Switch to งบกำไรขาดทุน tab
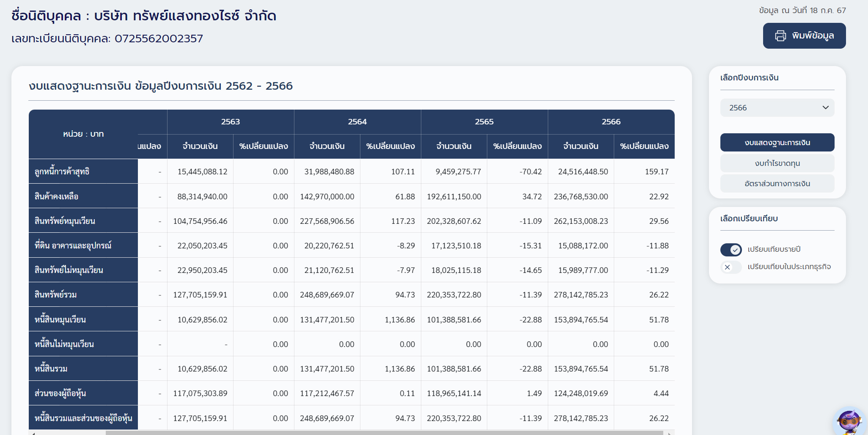This screenshot has height=435, width=868. (x=777, y=163)
